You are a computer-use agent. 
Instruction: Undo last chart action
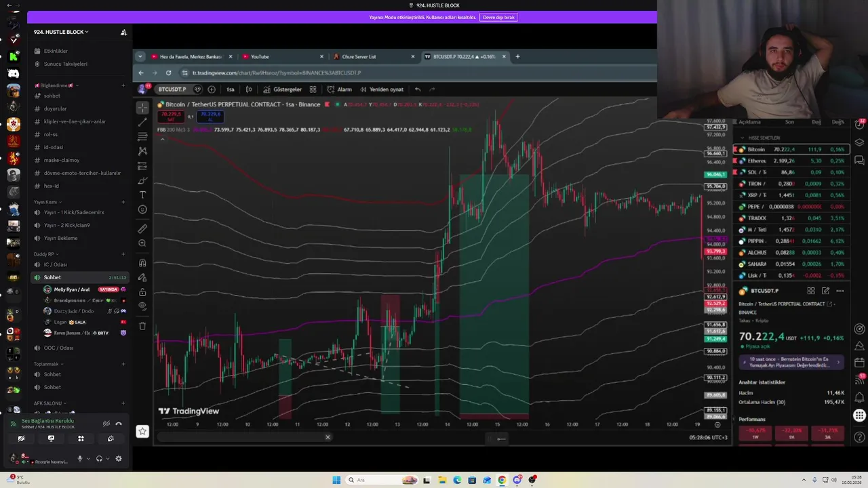(418, 89)
